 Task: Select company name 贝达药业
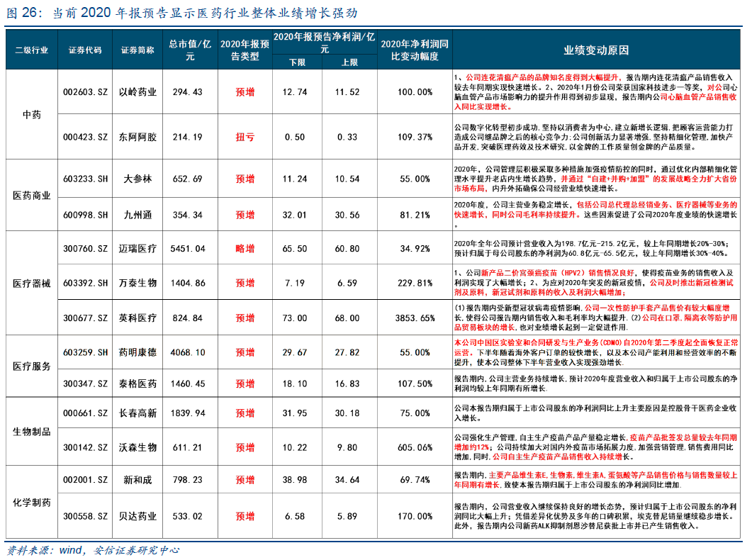pyautogui.click(x=137, y=516)
